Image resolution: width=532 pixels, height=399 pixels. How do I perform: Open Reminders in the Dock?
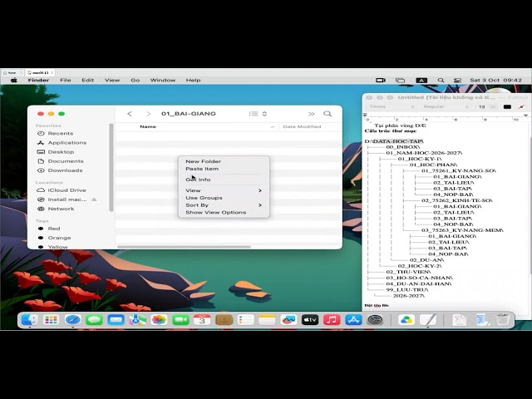[x=245, y=319]
